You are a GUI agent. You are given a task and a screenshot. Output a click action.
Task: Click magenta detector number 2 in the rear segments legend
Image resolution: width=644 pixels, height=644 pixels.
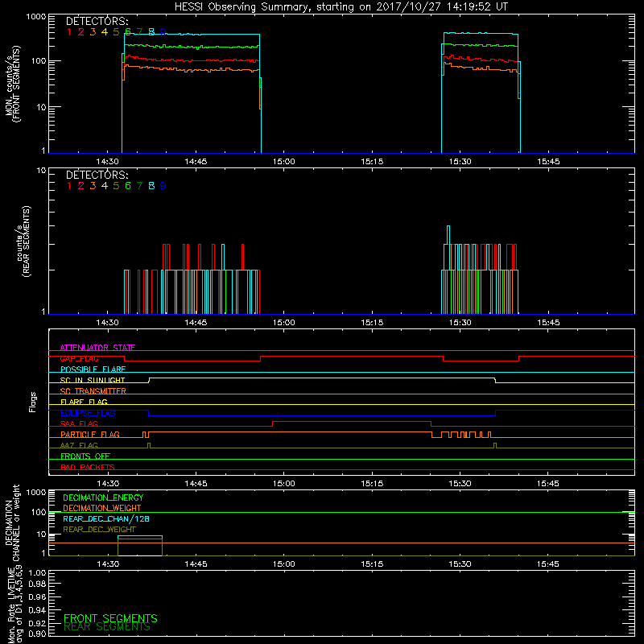click(81, 186)
